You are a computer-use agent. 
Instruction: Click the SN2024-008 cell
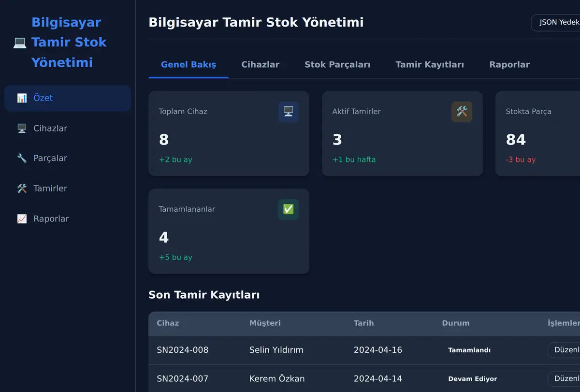pos(183,350)
